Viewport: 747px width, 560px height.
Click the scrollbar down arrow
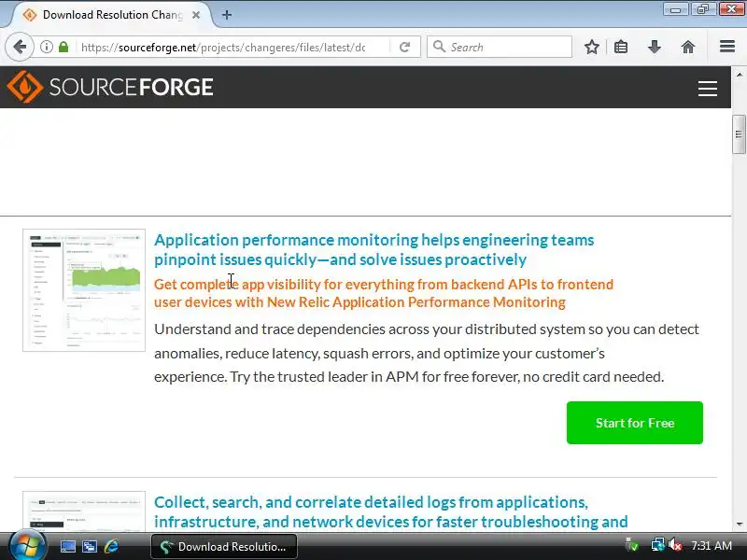tap(739, 525)
